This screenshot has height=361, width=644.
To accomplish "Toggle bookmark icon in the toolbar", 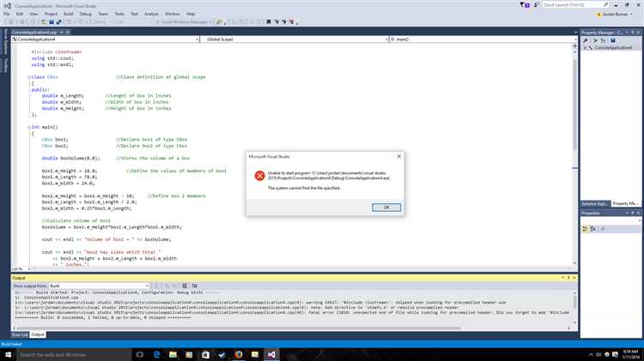I will pyautogui.click(x=269, y=21).
